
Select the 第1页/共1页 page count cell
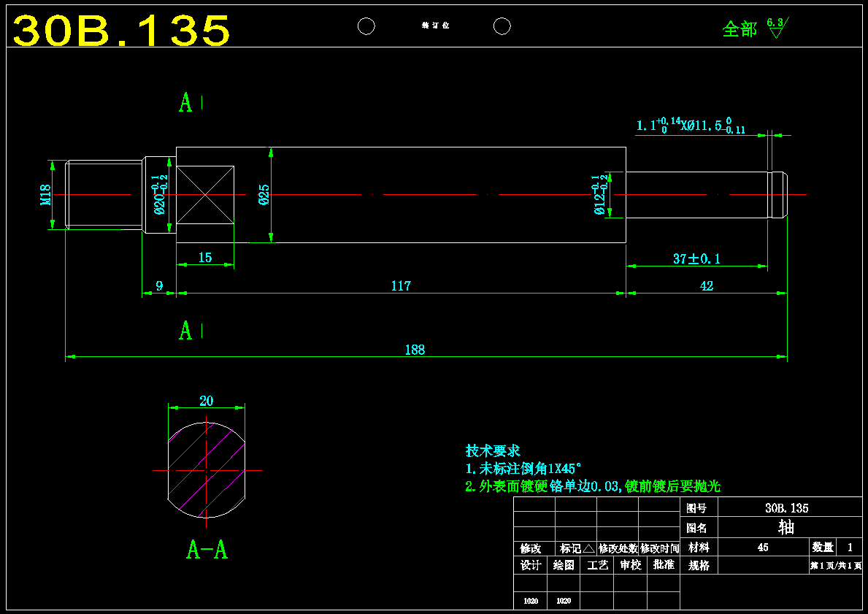click(835, 566)
